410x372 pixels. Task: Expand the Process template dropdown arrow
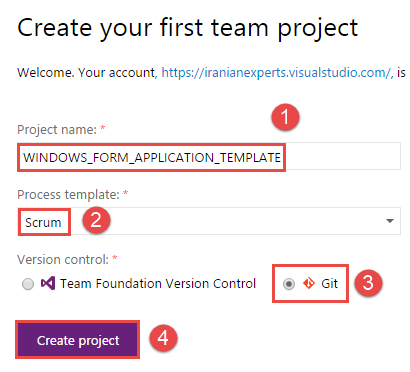[390, 221]
